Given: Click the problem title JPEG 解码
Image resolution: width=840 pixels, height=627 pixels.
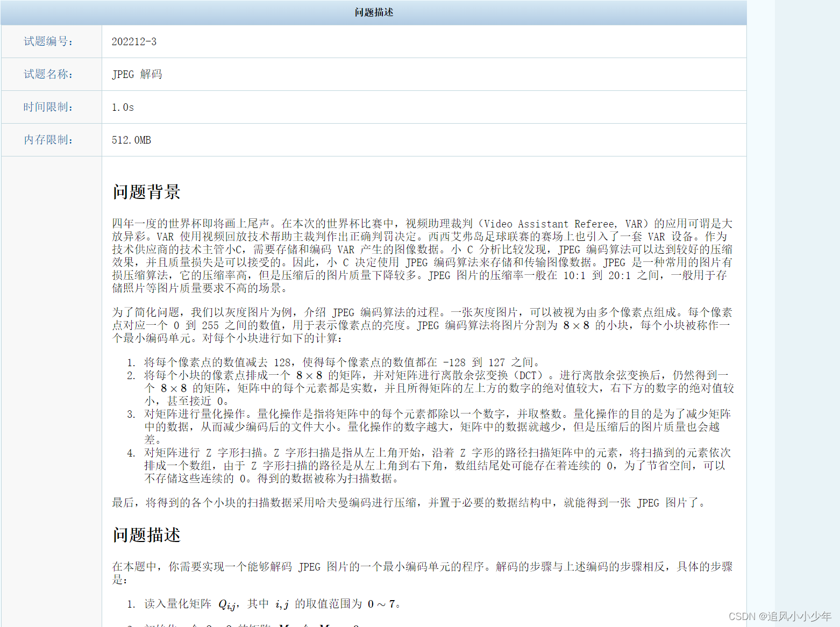Looking at the screenshot, I should 137,74.
